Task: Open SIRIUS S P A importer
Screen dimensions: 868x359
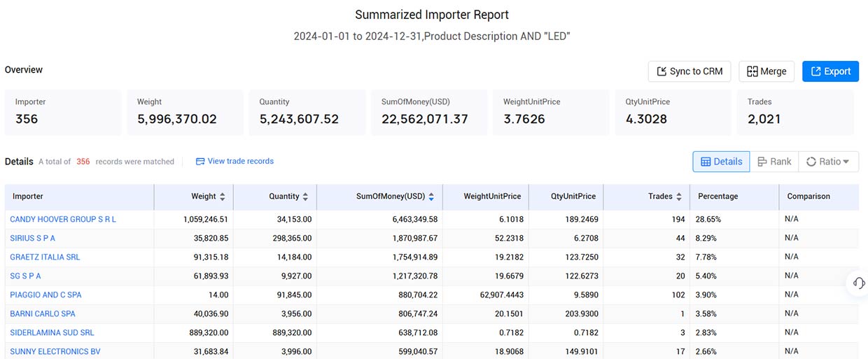Action: coord(32,238)
